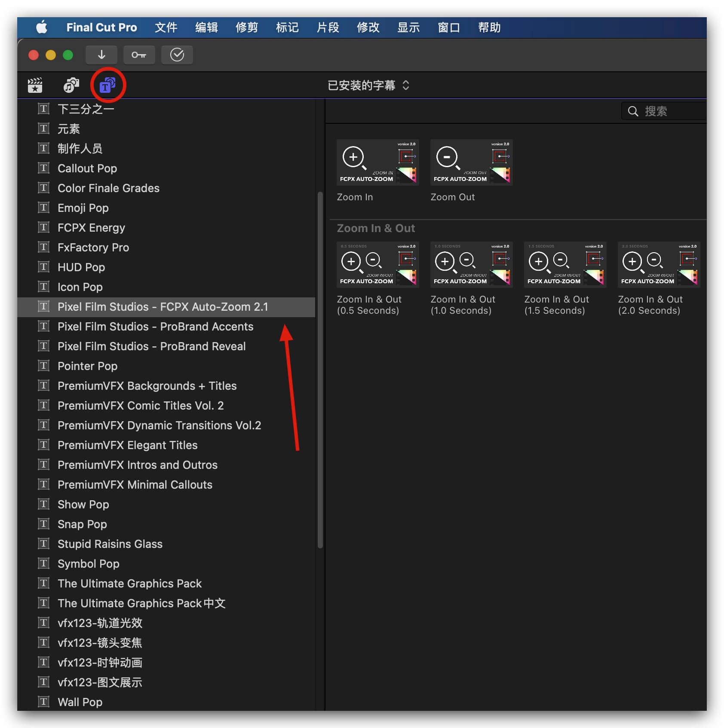The width and height of the screenshot is (724, 728).
Task: Open the Apple menu
Action: click(41, 28)
